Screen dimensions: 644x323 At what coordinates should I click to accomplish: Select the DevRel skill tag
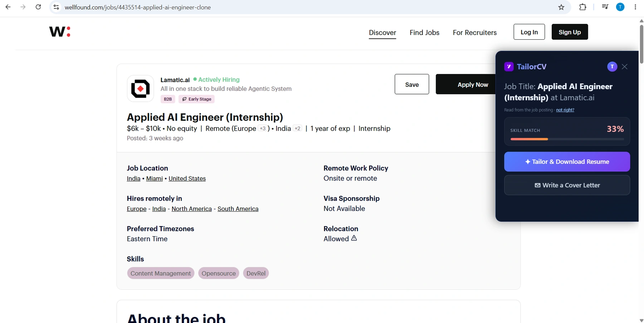[256, 273]
